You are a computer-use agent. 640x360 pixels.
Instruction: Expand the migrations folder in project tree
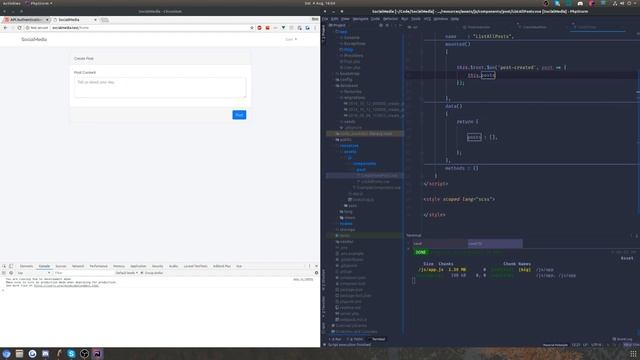tap(354, 98)
